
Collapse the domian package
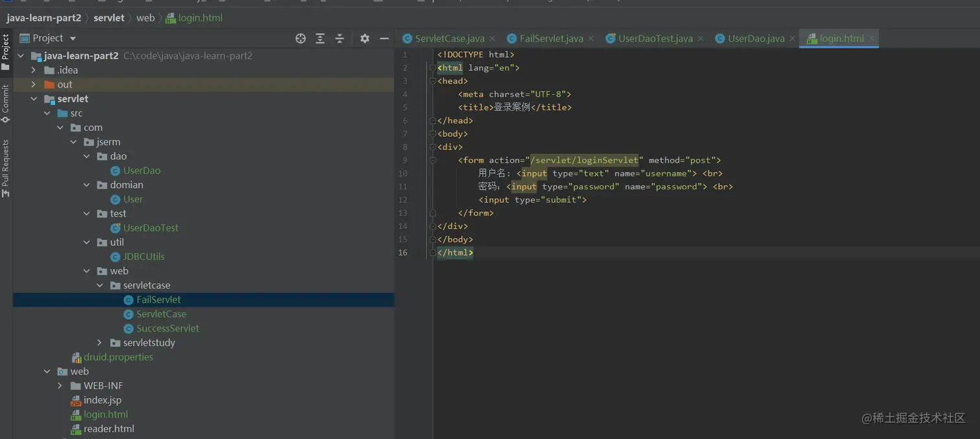pyautogui.click(x=87, y=185)
